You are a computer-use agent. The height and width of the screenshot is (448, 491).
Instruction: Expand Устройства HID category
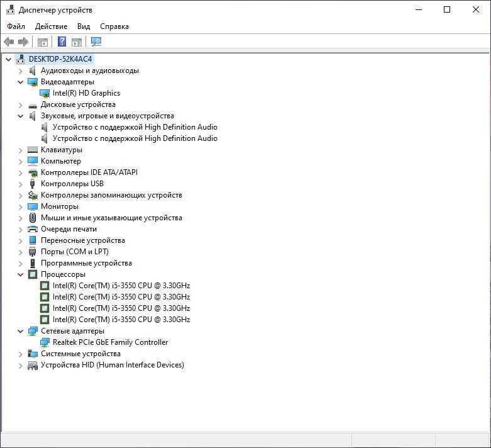(x=20, y=365)
